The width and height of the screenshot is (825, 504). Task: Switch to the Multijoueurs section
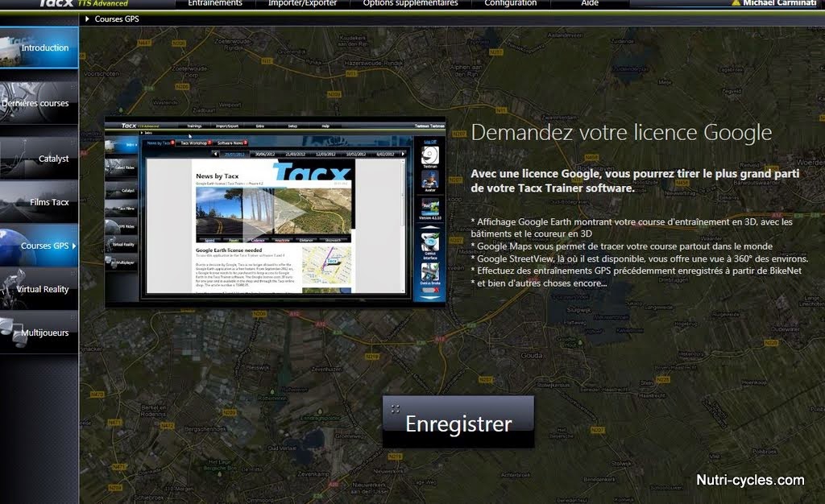(39, 333)
